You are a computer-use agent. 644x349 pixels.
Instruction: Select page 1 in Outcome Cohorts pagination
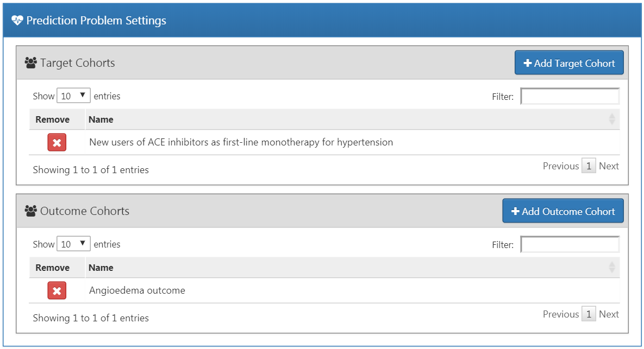[589, 314]
